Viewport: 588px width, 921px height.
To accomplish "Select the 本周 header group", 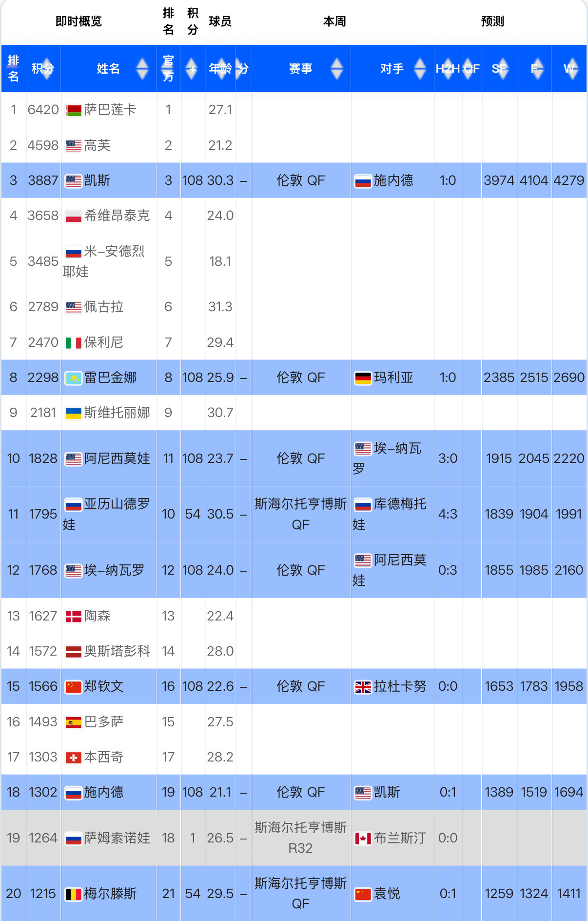I will [x=334, y=21].
